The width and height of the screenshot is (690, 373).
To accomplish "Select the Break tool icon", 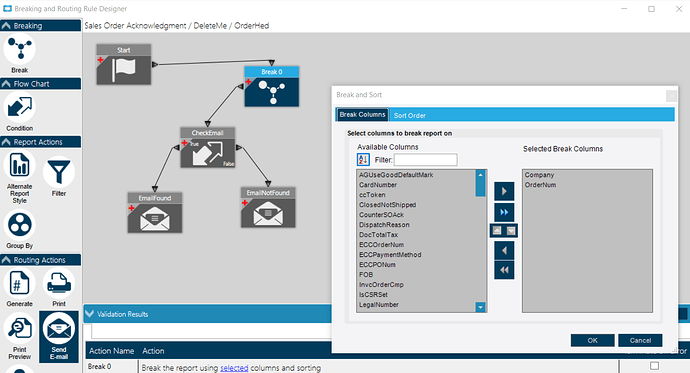I will (x=19, y=49).
